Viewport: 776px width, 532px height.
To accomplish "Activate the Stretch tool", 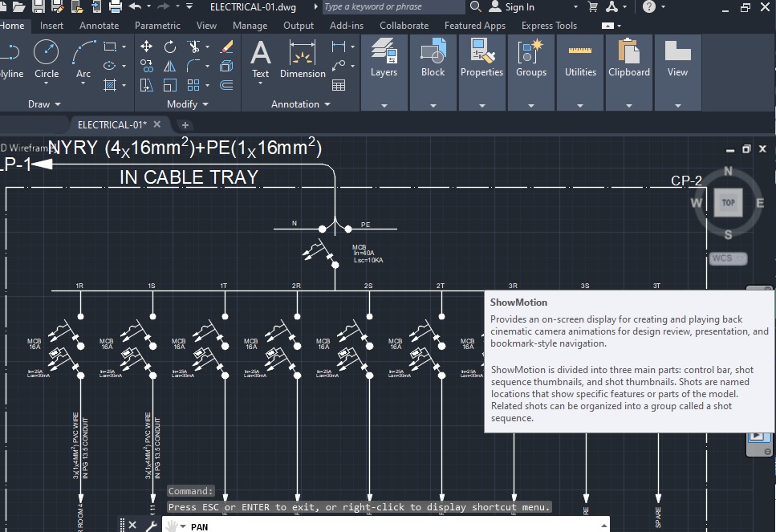I will coord(147,85).
